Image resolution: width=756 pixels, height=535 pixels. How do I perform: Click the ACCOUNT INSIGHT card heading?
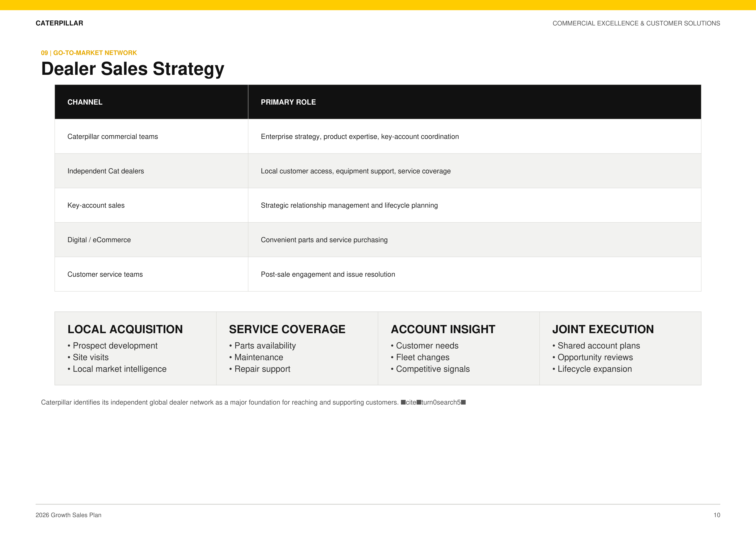443,329
